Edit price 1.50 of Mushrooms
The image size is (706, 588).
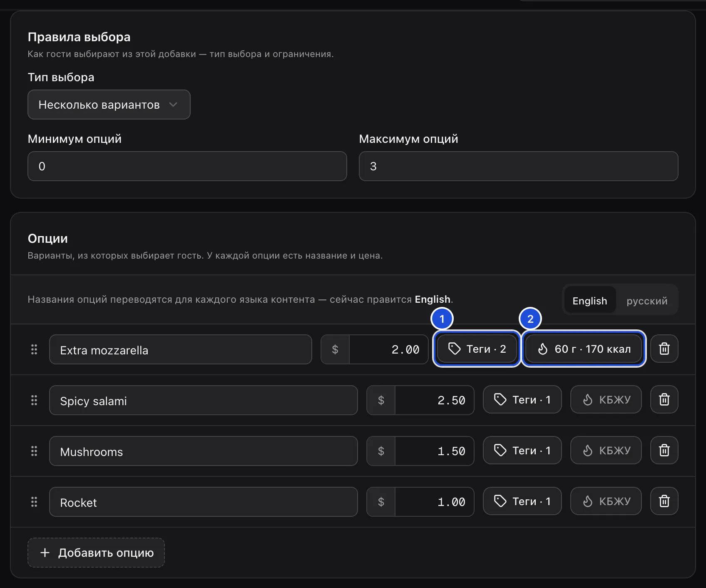pyautogui.click(x=435, y=451)
